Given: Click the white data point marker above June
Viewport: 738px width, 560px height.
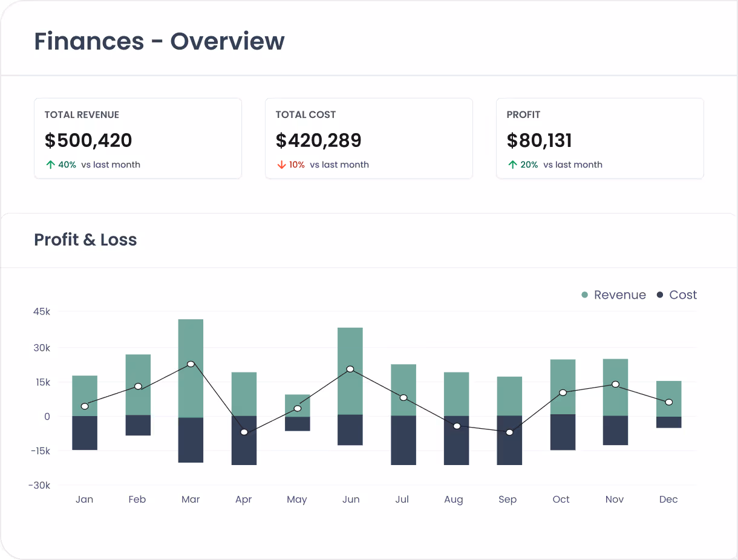Looking at the screenshot, I should (x=350, y=368).
